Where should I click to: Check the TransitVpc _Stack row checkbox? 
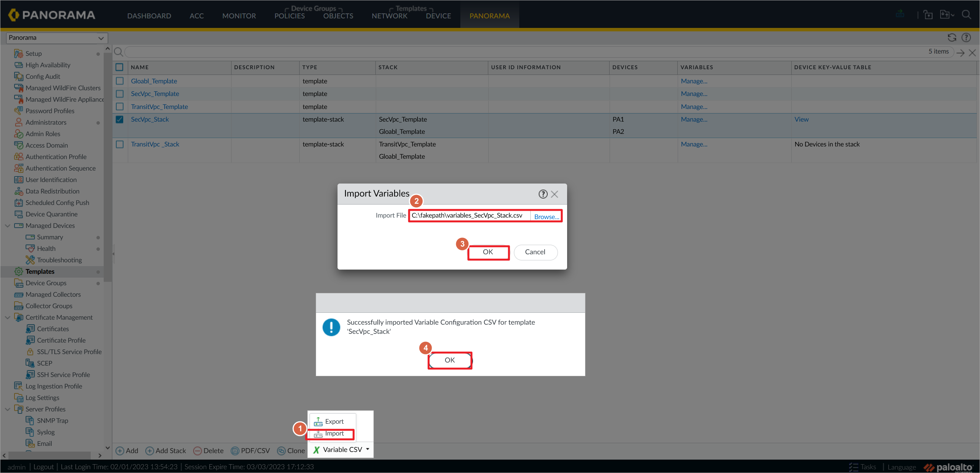pyautogui.click(x=119, y=144)
